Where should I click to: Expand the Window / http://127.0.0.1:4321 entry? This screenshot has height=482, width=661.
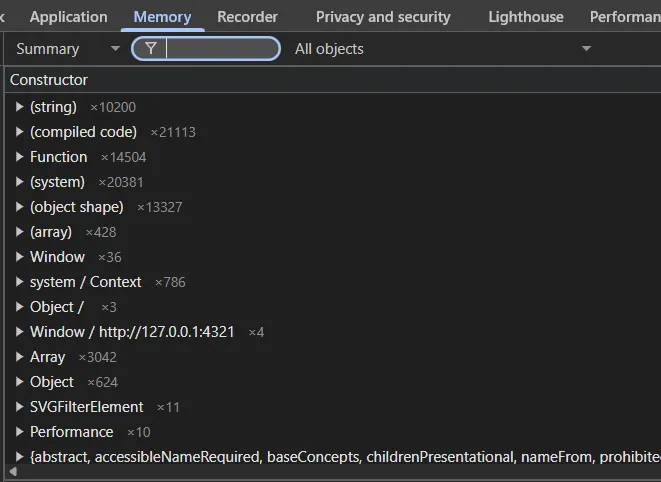[x=19, y=332]
